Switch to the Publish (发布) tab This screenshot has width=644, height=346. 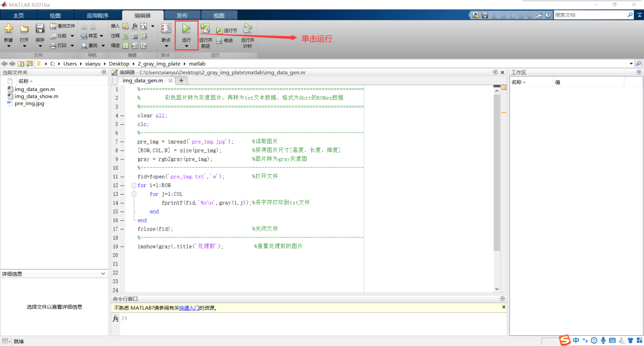pyautogui.click(x=182, y=16)
